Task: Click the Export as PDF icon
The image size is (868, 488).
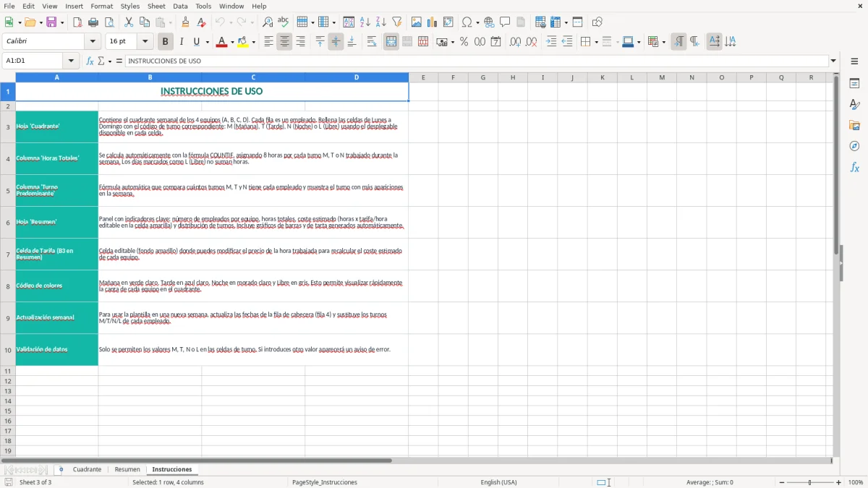Action: click(77, 22)
